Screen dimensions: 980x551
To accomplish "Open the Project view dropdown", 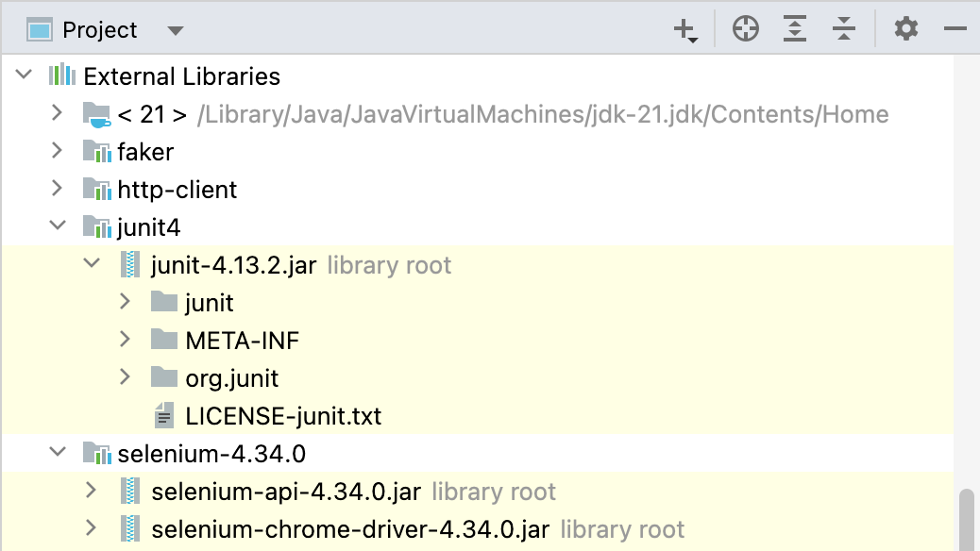I will tap(176, 30).
